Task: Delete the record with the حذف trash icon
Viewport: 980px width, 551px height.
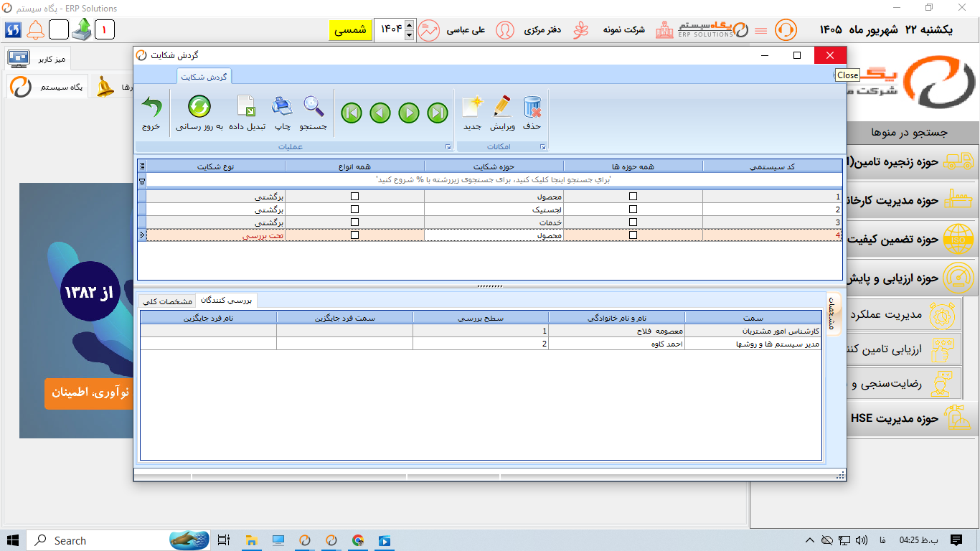Action: 532,107
